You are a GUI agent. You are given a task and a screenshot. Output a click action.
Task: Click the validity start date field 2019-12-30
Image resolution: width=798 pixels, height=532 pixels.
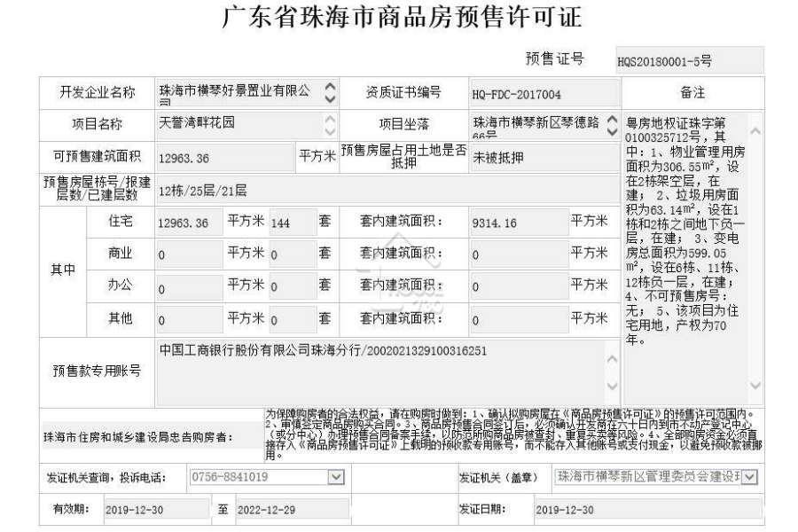156,509
